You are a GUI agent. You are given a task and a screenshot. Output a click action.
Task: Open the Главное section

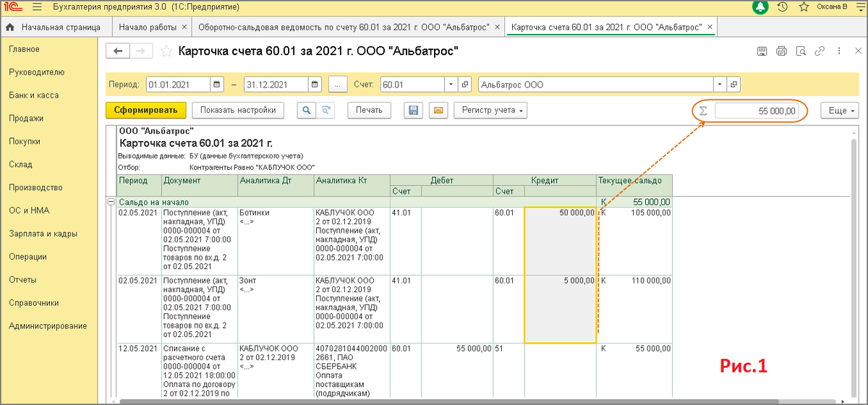[25, 49]
